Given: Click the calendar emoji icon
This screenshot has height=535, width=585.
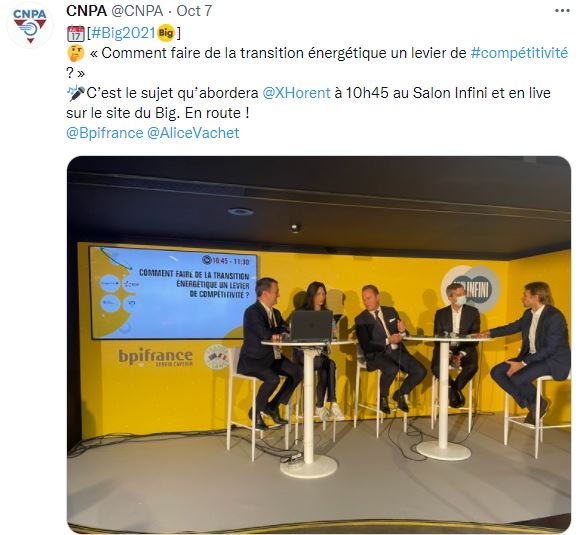Looking at the screenshot, I should (76, 34).
